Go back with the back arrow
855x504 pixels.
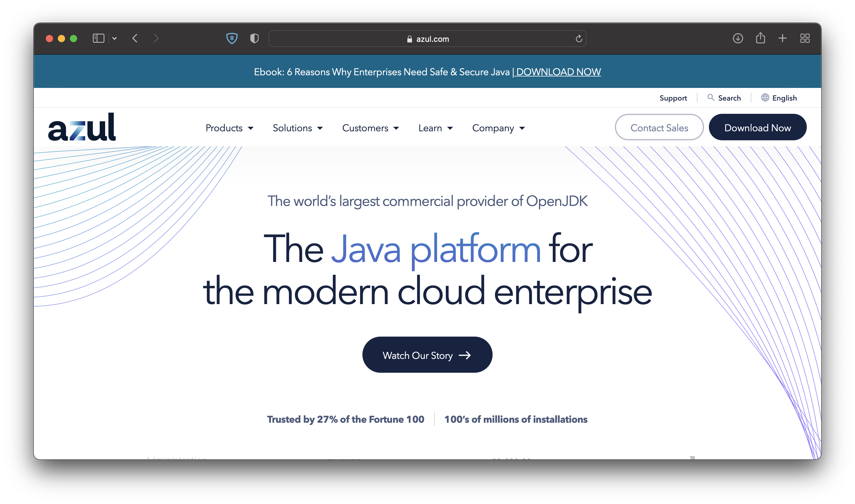click(x=135, y=38)
